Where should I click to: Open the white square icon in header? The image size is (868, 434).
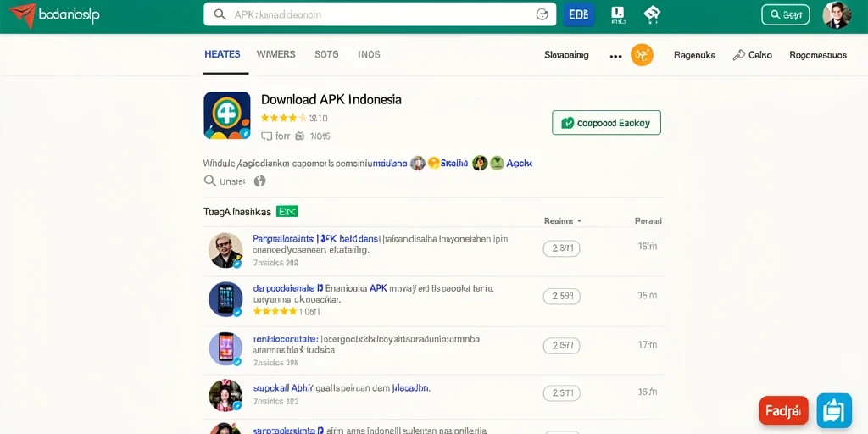pyautogui.click(x=617, y=15)
